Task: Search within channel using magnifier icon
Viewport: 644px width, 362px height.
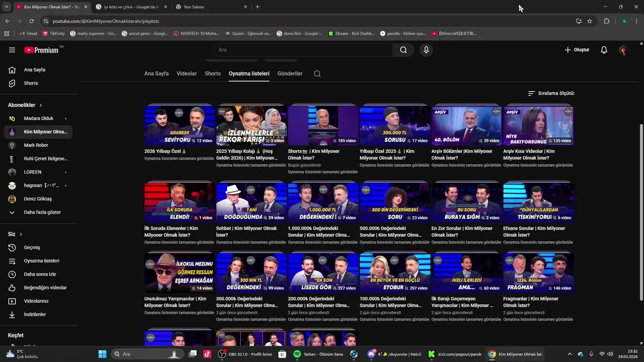Action: [317, 73]
